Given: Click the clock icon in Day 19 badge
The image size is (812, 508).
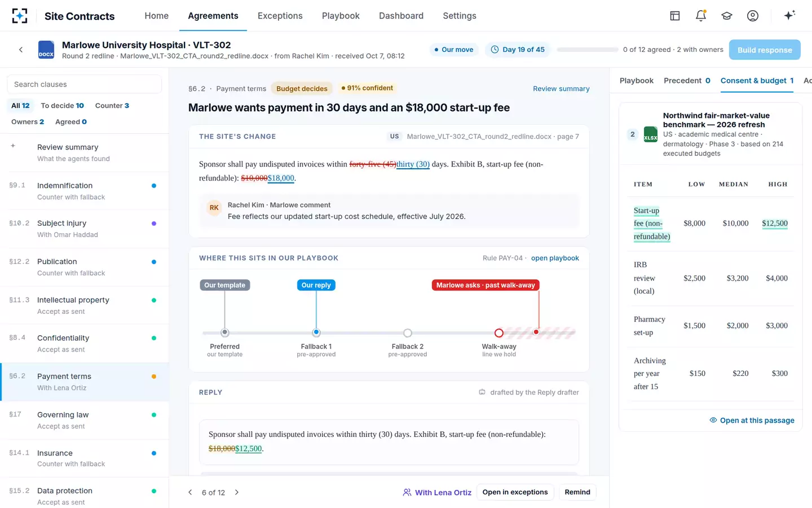Looking at the screenshot, I should [x=495, y=50].
